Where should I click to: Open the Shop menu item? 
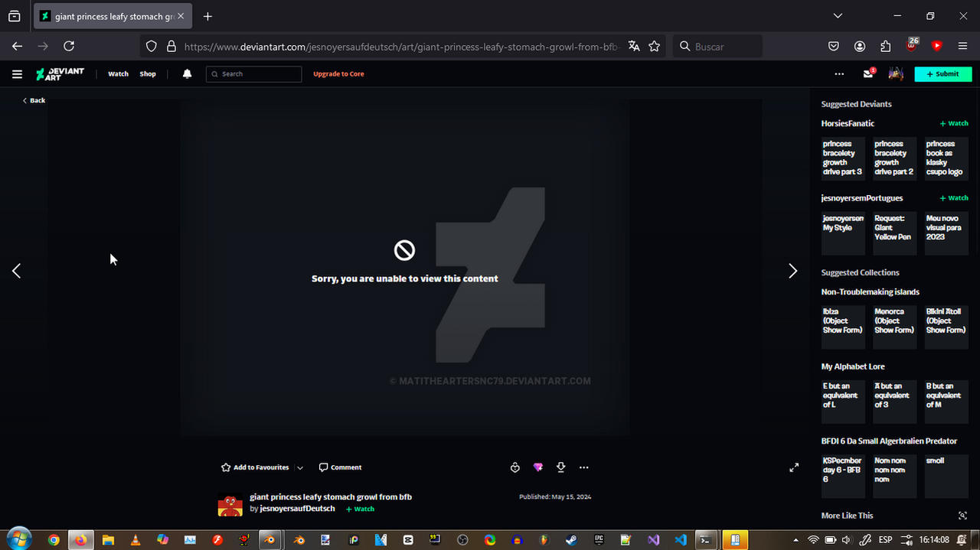(x=148, y=74)
